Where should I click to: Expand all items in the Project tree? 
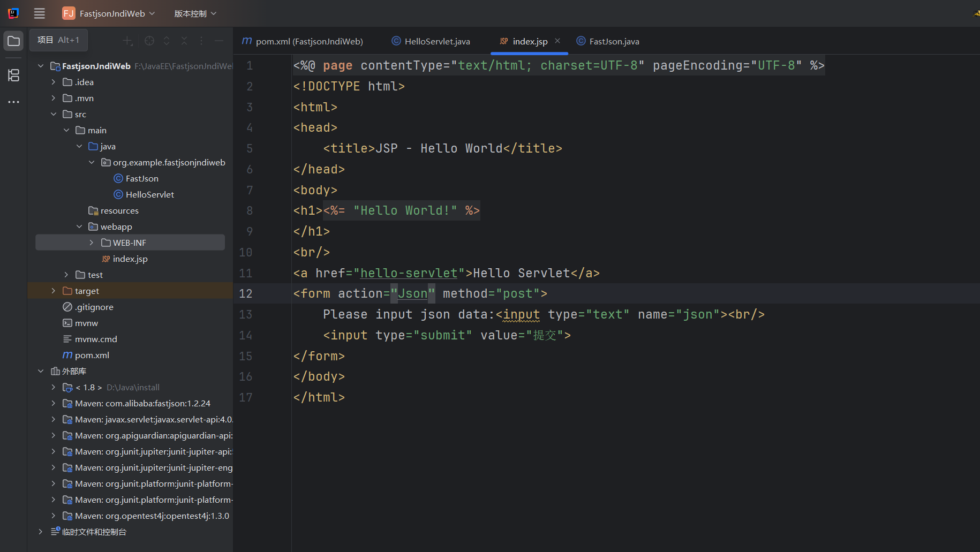pos(167,41)
